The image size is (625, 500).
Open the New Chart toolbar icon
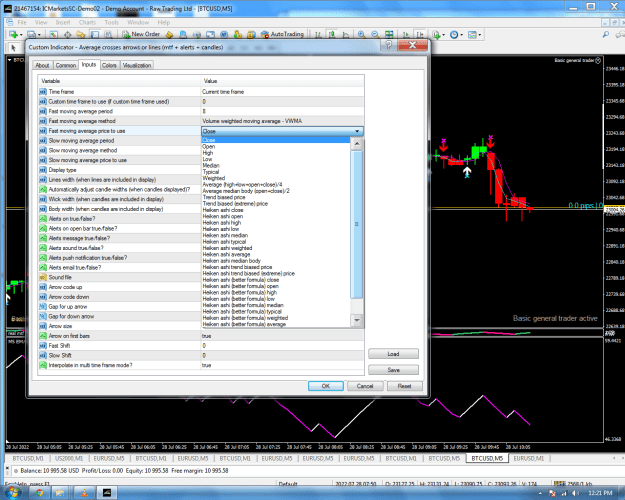click(13, 35)
